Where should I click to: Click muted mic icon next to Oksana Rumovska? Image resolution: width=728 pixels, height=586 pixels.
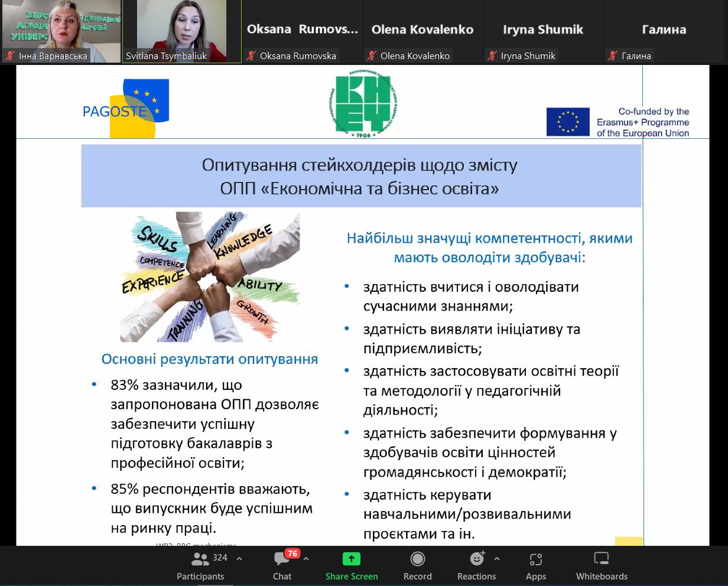(x=251, y=56)
